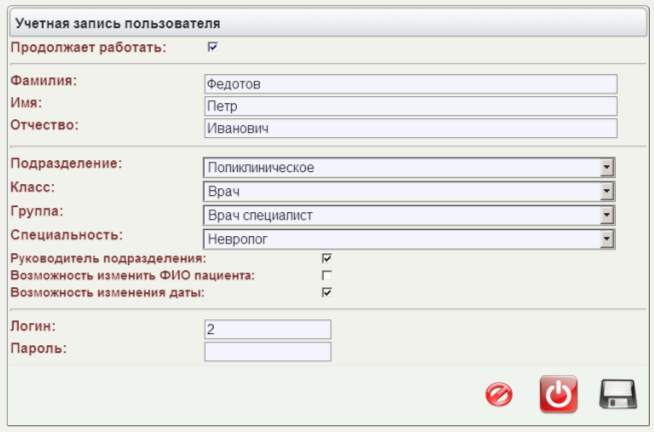Click the 'Специальность:' text label
This screenshot has height=432, width=654.
66,235
